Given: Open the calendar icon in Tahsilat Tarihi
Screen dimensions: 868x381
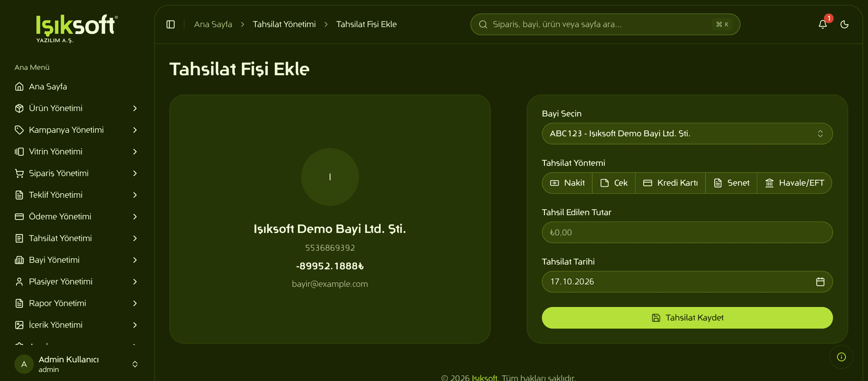Looking at the screenshot, I should 820,282.
